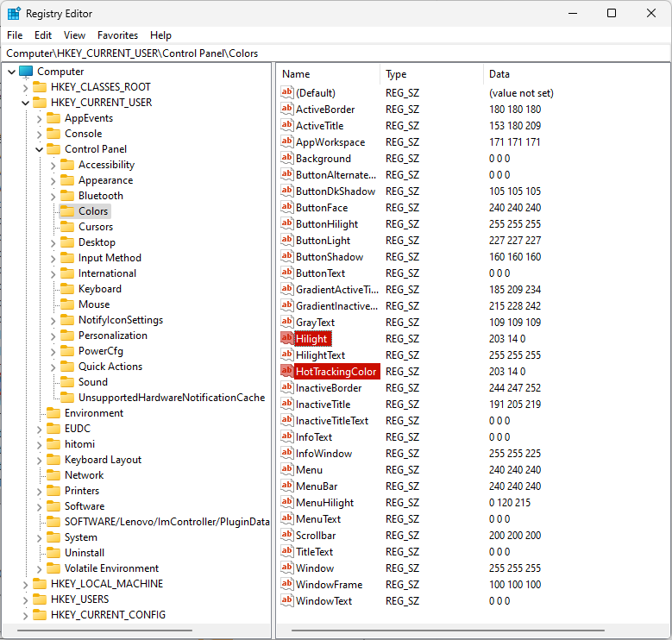Click the ab icon next to Background

click(286, 158)
